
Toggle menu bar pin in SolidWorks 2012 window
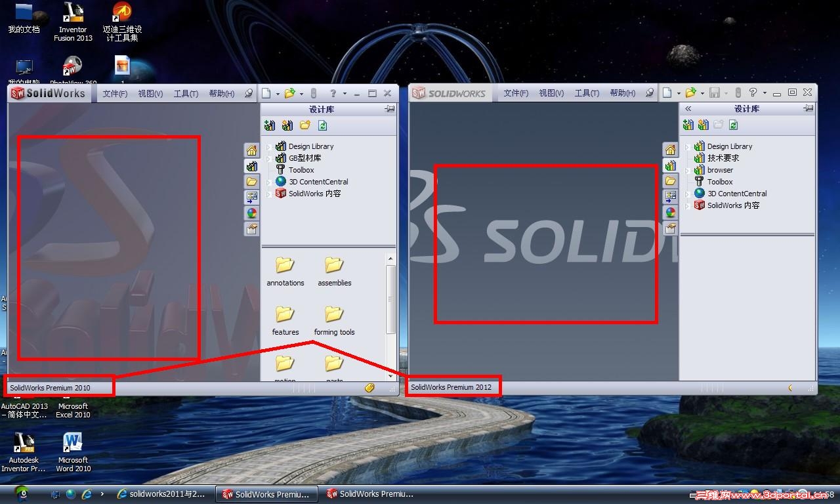(650, 93)
